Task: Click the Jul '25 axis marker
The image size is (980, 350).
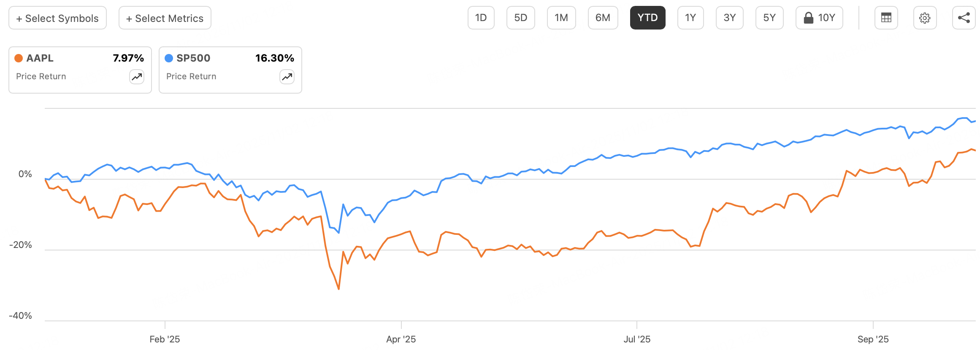Action: (637, 339)
